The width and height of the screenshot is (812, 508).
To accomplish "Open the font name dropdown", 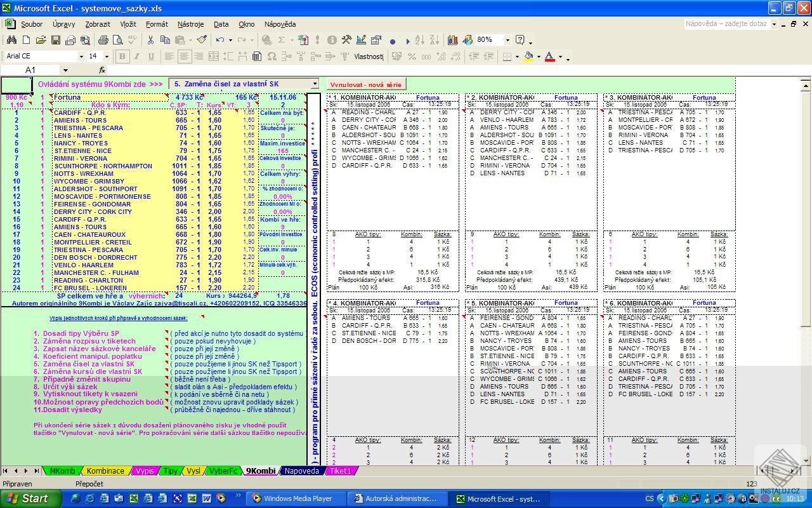I will (81, 57).
